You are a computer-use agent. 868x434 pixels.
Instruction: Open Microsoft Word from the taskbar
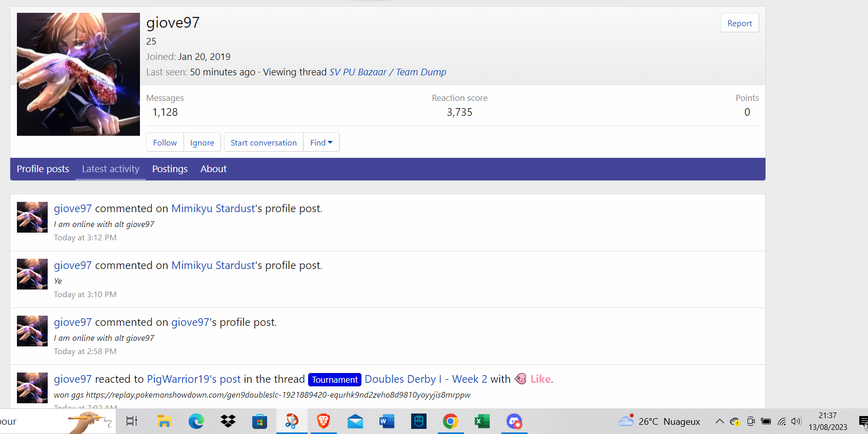tap(387, 421)
